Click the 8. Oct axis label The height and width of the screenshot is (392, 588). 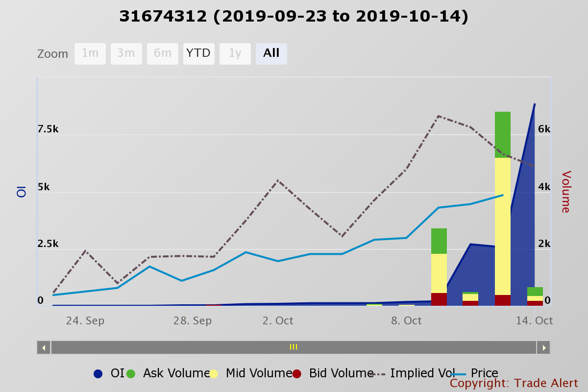[406, 321]
